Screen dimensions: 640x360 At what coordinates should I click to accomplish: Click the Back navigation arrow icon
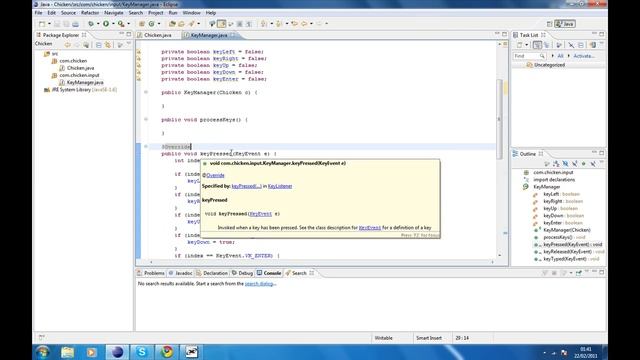(x=304, y=24)
